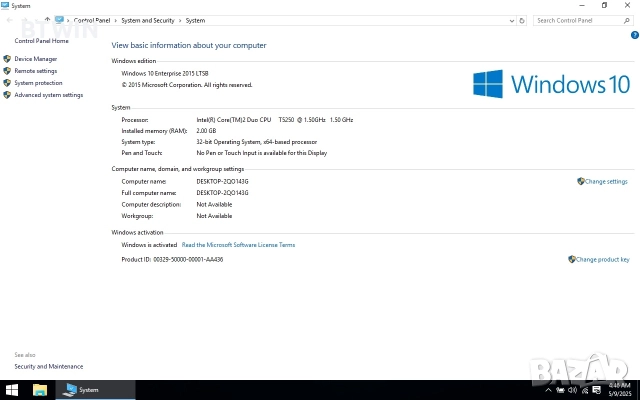
Task: Go to Control Panel Home
Action: [42, 41]
